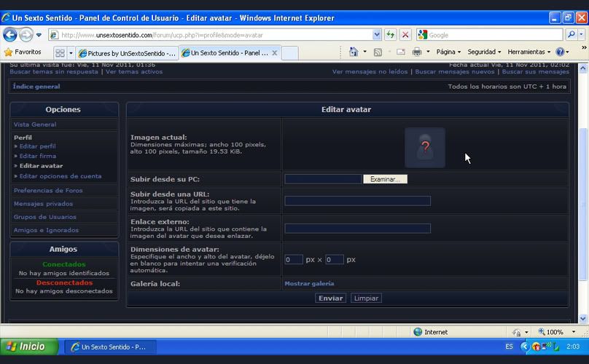
Task: Click the Subir desde su PC file field
Action: click(x=323, y=179)
